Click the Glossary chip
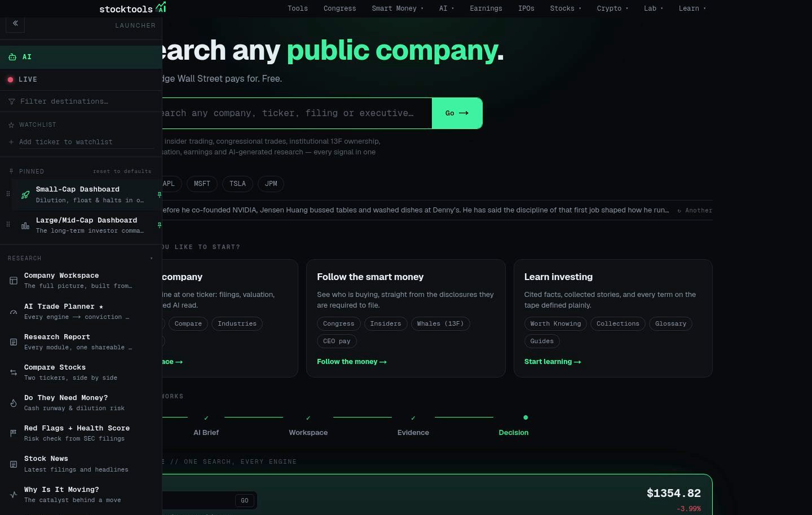The width and height of the screenshot is (812, 515). (671, 324)
